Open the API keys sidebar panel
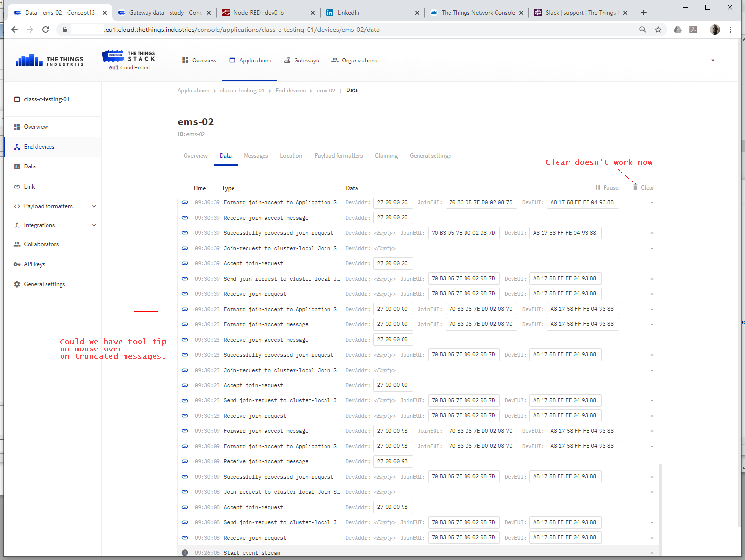This screenshot has width=745, height=560. 34,264
